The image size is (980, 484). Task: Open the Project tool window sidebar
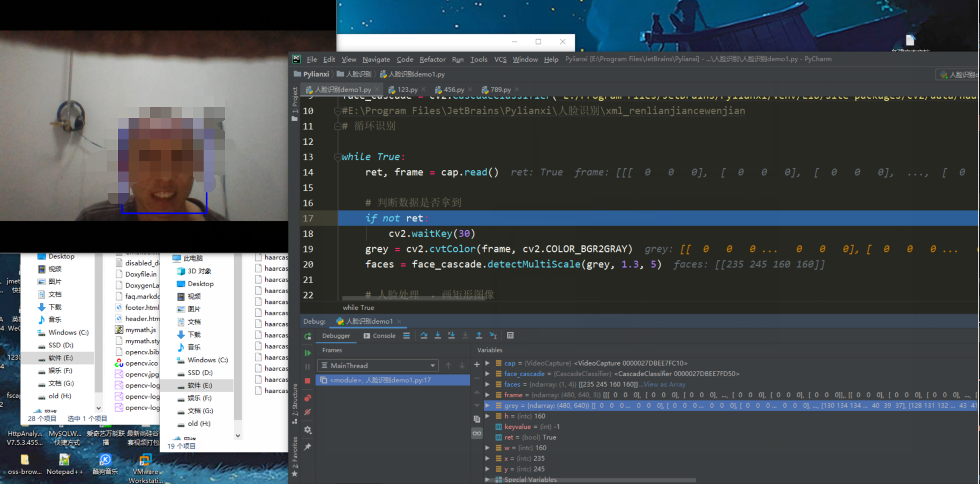coord(295,105)
